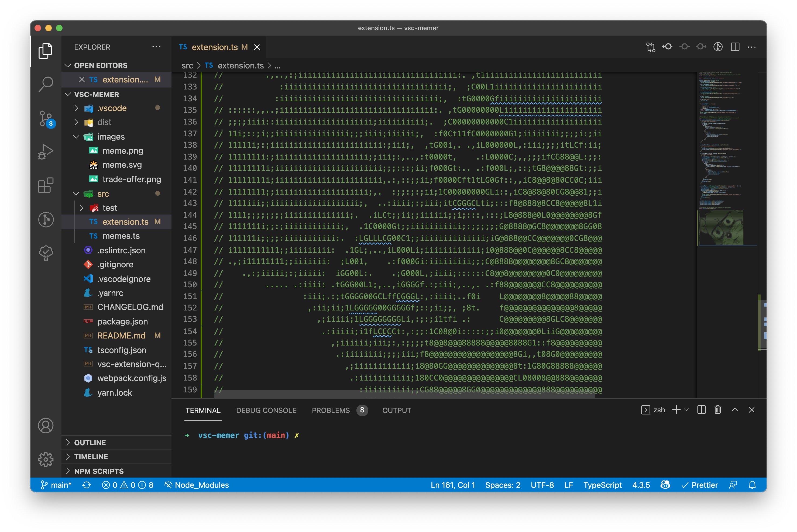
Task: Open the Search view in activity bar
Action: (x=46, y=84)
